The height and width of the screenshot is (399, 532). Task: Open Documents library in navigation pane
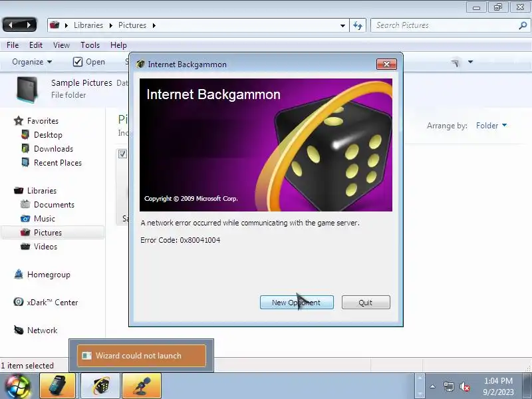[x=54, y=205]
